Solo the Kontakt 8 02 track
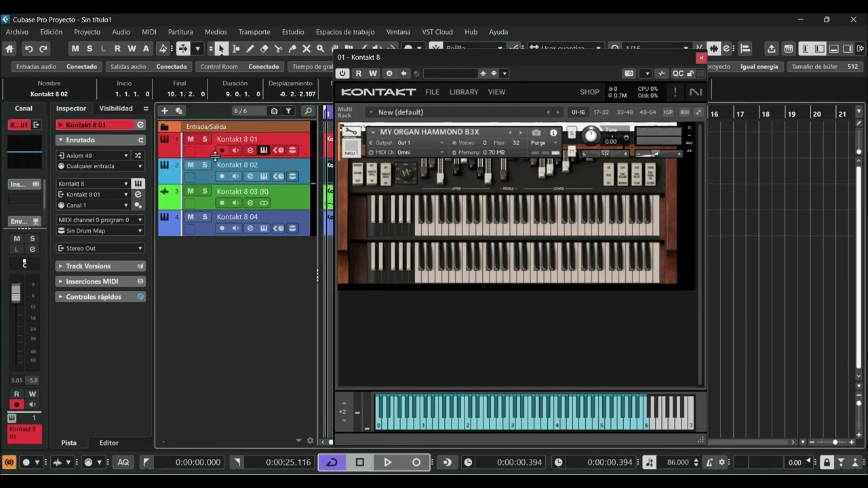The width and height of the screenshot is (868, 488). [204, 165]
